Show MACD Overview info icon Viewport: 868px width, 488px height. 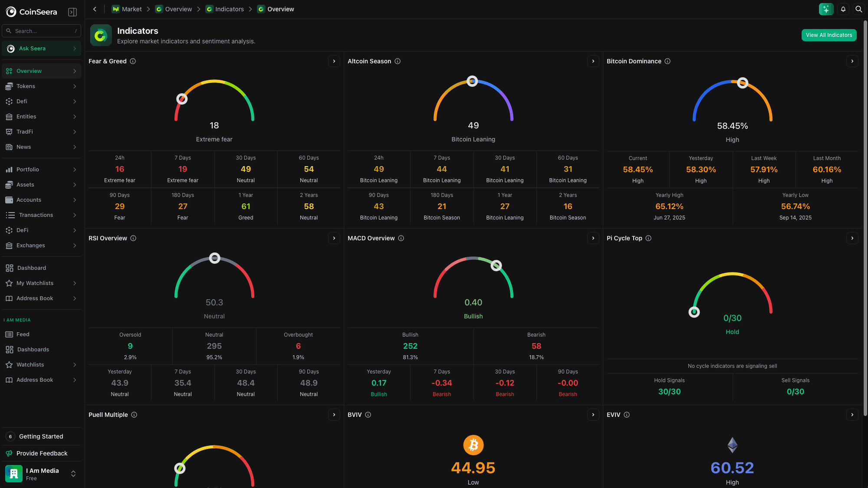point(401,238)
